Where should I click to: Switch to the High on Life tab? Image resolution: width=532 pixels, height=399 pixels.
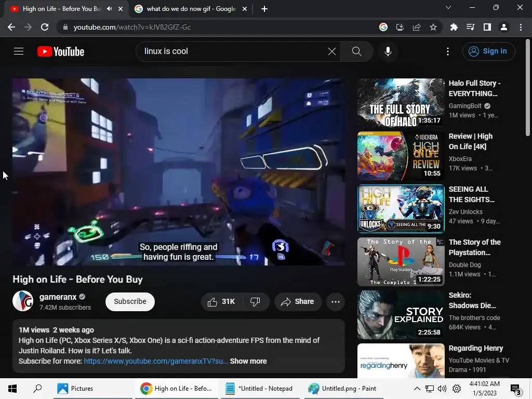[x=61, y=9]
